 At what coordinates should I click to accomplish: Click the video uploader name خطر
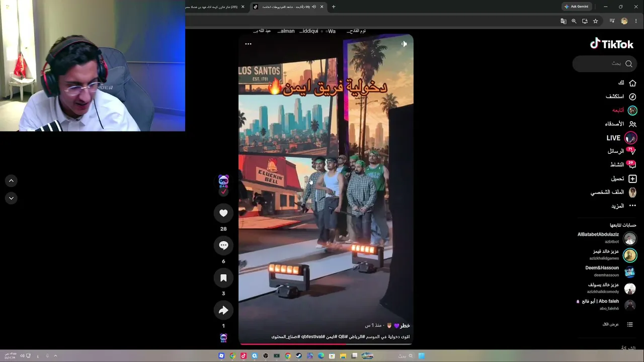click(x=405, y=326)
